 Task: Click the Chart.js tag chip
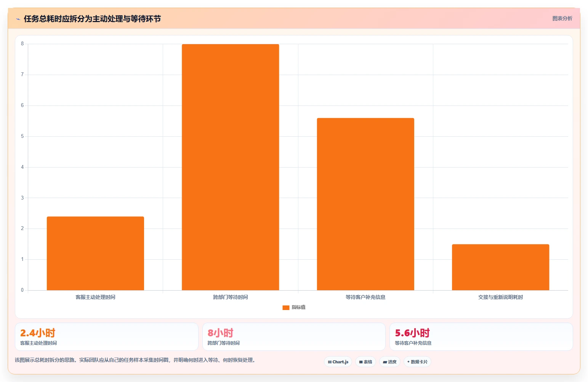pos(338,362)
